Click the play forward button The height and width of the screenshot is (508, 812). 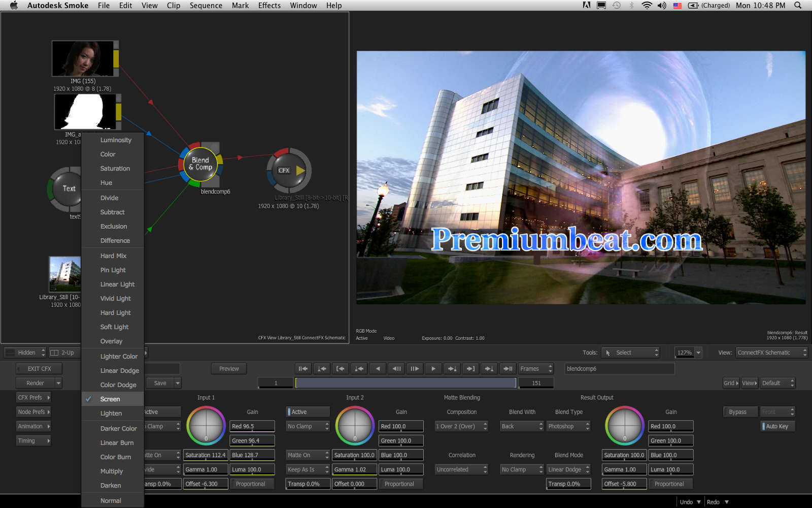[x=433, y=369]
